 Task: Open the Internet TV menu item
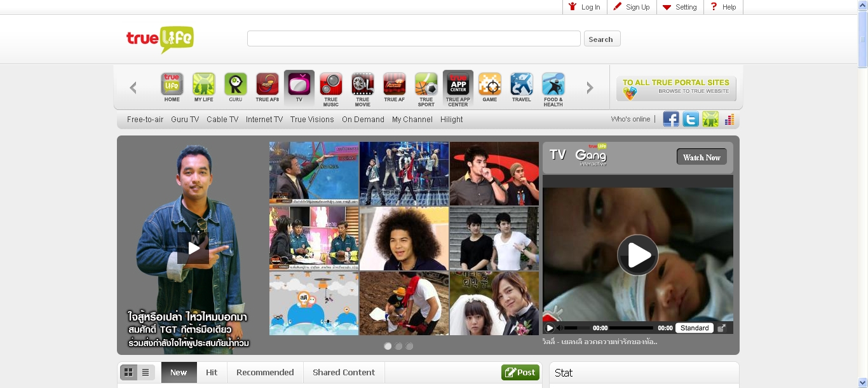tap(264, 120)
